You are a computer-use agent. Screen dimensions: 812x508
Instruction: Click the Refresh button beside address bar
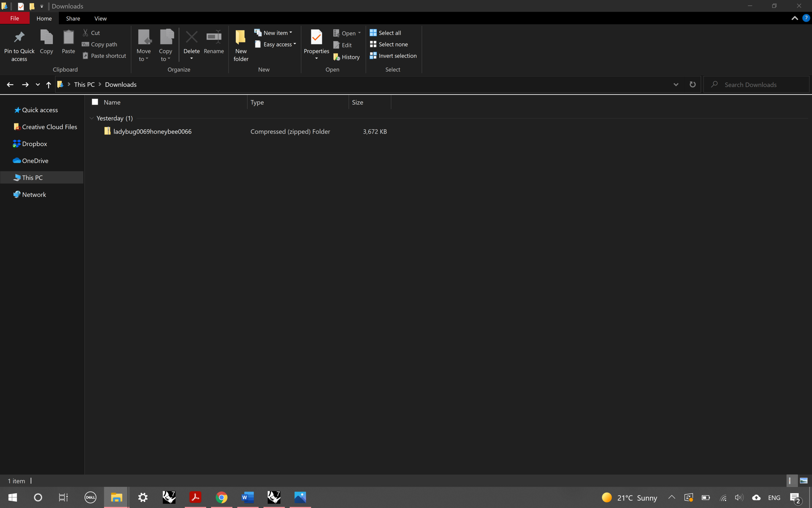tap(692, 84)
